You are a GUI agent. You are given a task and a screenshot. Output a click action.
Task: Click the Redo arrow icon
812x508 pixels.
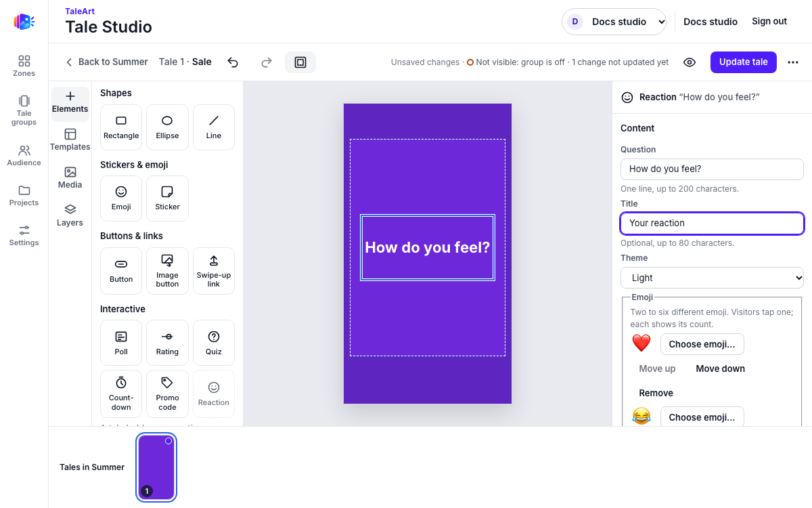(267, 62)
